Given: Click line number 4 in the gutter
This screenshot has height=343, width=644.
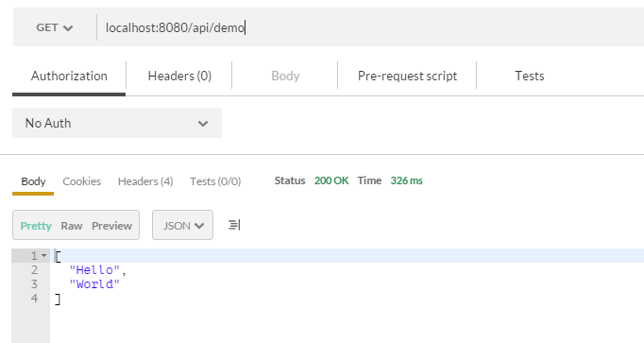Looking at the screenshot, I should point(34,298).
